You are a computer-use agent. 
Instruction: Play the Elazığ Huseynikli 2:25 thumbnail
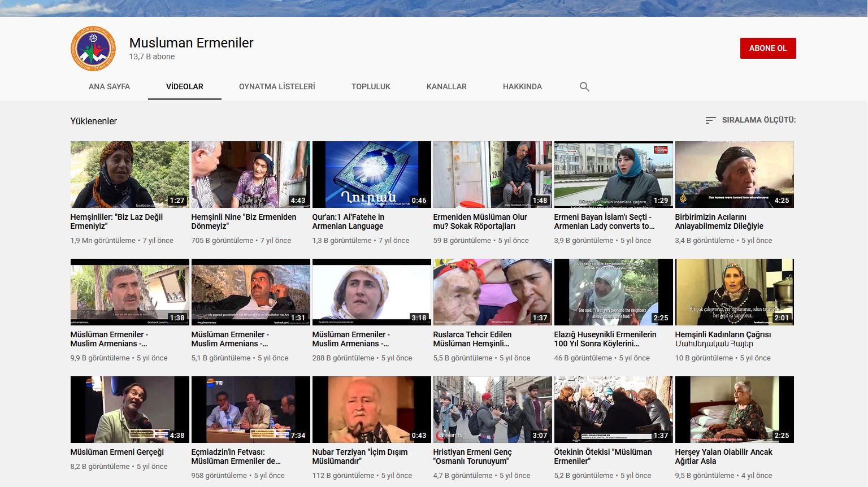pyautogui.click(x=614, y=292)
